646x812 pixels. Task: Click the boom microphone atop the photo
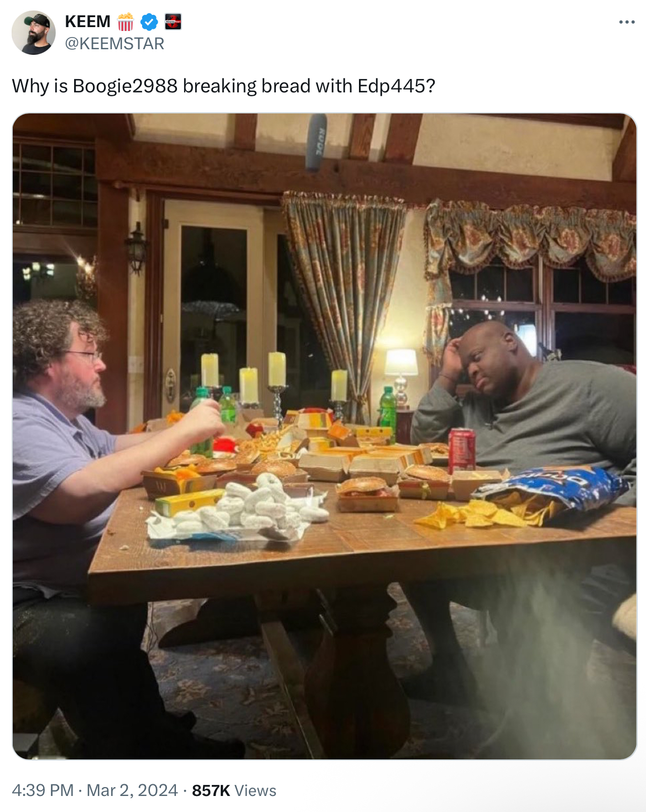317,141
